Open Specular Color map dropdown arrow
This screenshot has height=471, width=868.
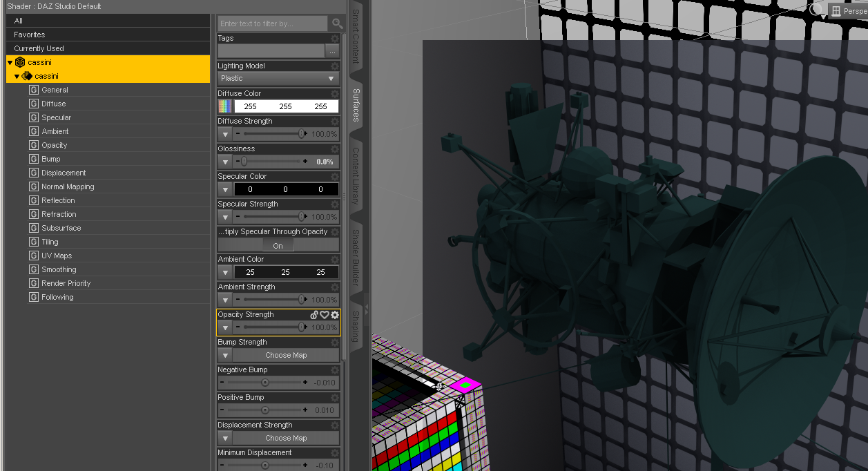(x=224, y=189)
